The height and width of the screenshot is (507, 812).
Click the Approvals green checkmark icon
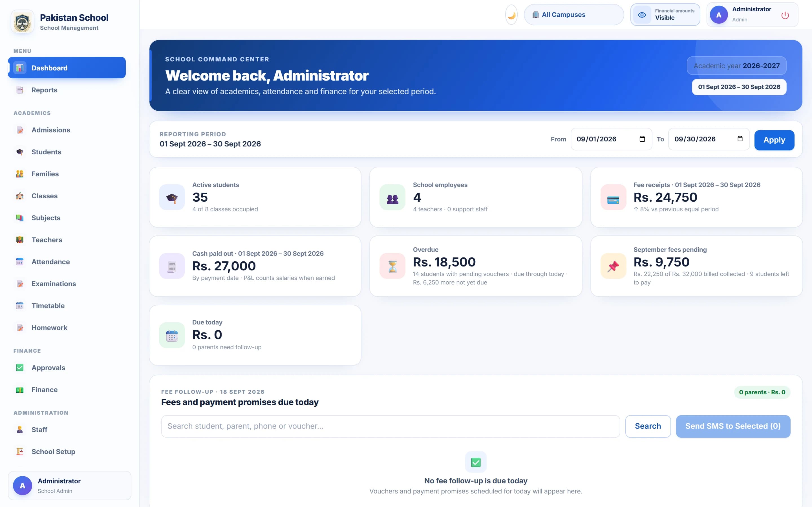pyautogui.click(x=20, y=368)
